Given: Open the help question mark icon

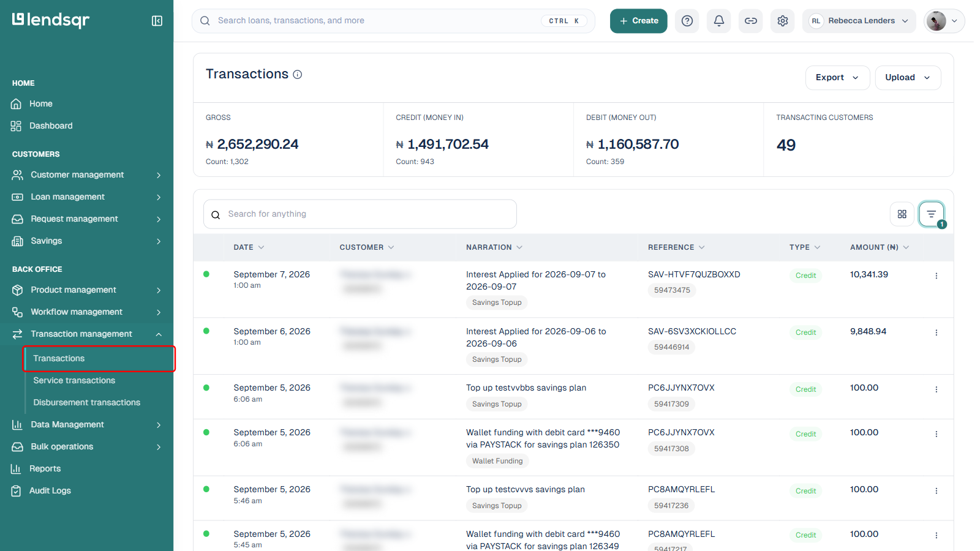Looking at the screenshot, I should click(x=687, y=21).
